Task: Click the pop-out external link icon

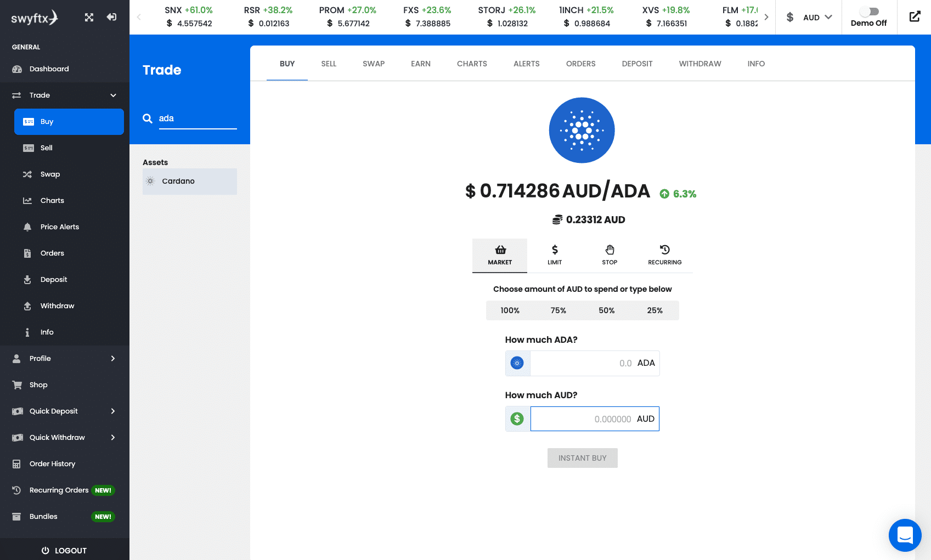Action: (x=915, y=16)
